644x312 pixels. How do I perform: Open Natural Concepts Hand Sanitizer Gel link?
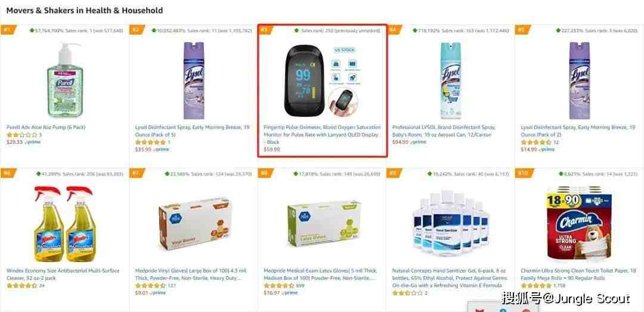pyautogui.click(x=450, y=278)
